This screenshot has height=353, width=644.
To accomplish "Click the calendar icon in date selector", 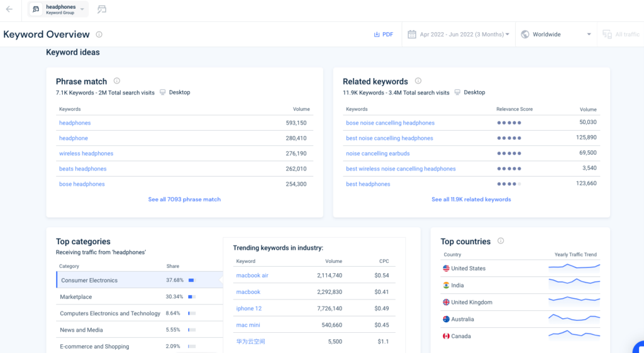I will (413, 35).
